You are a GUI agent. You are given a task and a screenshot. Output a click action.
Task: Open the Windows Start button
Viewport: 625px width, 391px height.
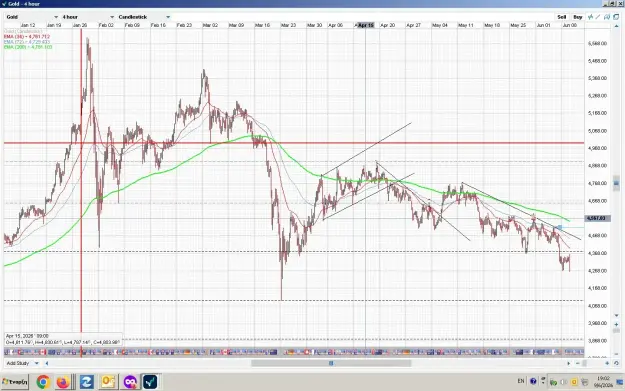pos(15,382)
